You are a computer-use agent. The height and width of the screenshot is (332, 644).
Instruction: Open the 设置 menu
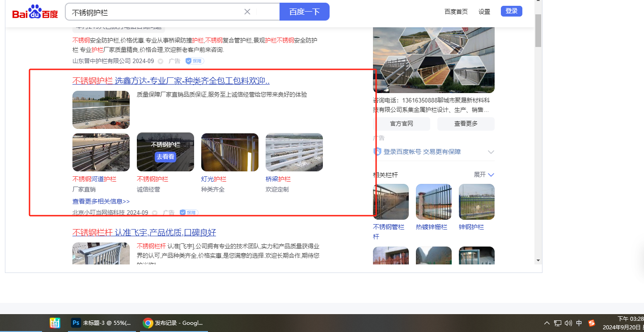[484, 12]
